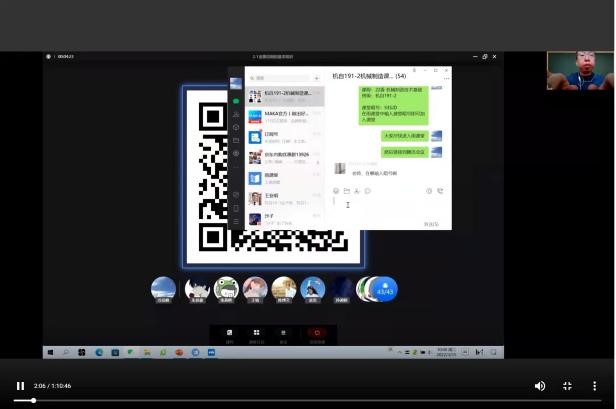
Task: Click the grey avatar of the replying student
Action: [x=339, y=169]
